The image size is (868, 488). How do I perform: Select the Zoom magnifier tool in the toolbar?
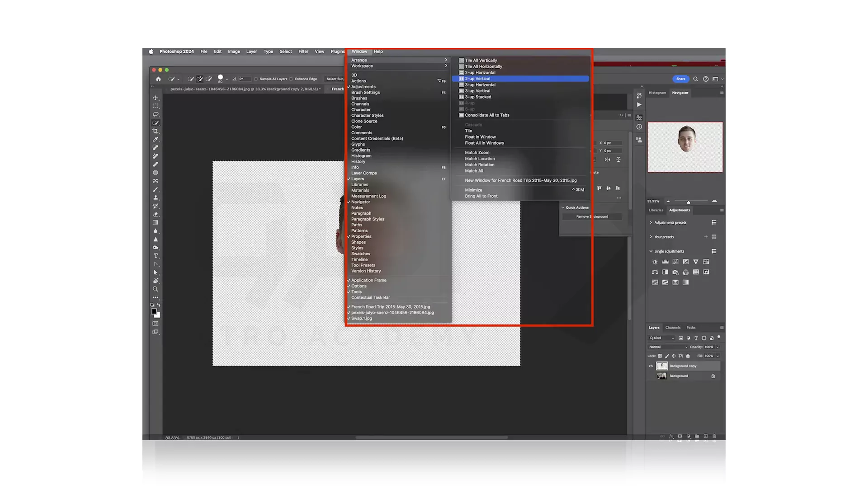click(x=156, y=289)
